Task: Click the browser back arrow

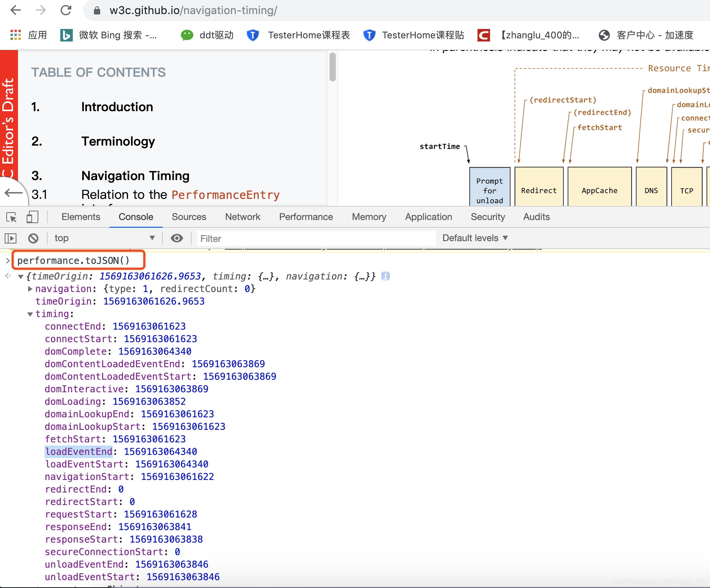Action: (16, 10)
